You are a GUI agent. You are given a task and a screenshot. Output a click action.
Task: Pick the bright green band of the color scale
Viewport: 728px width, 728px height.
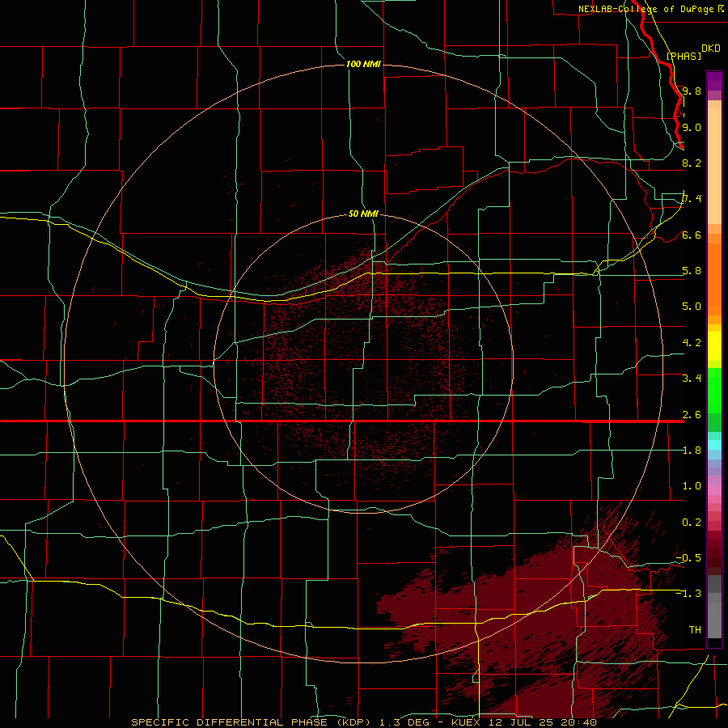click(714, 390)
